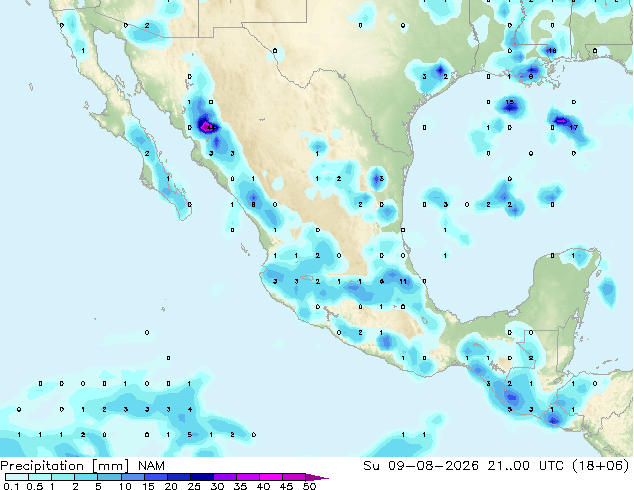The height and width of the screenshot is (490, 634).
Task: Click the '44' peak precipitation value
Action: [x=210, y=128]
